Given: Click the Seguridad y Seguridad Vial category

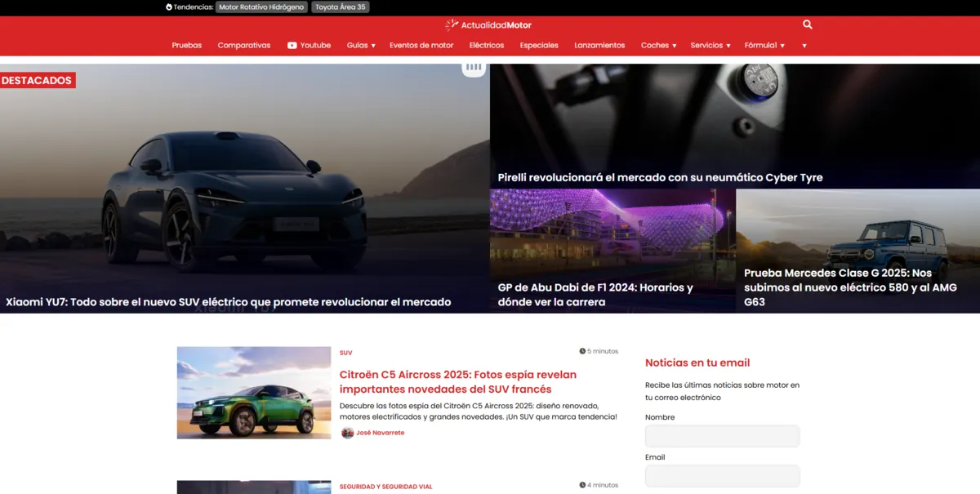Looking at the screenshot, I should (x=386, y=487).
